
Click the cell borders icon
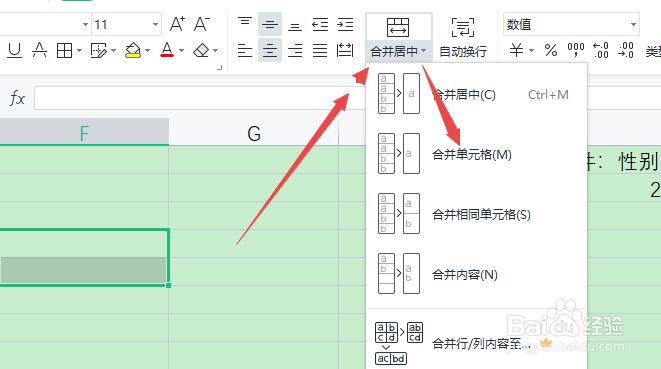coord(64,51)
